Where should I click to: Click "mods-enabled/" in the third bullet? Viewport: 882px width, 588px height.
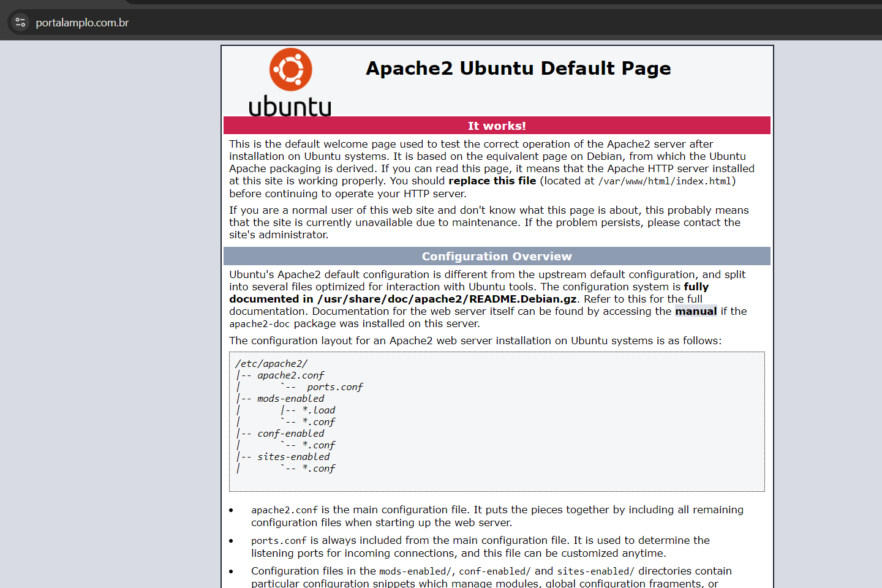415,571
